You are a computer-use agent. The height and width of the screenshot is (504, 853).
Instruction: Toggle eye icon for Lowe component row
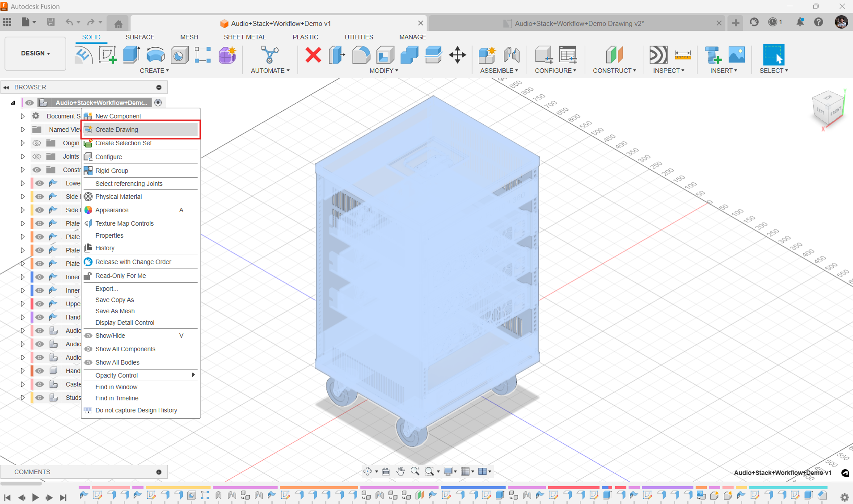point(40,183)
